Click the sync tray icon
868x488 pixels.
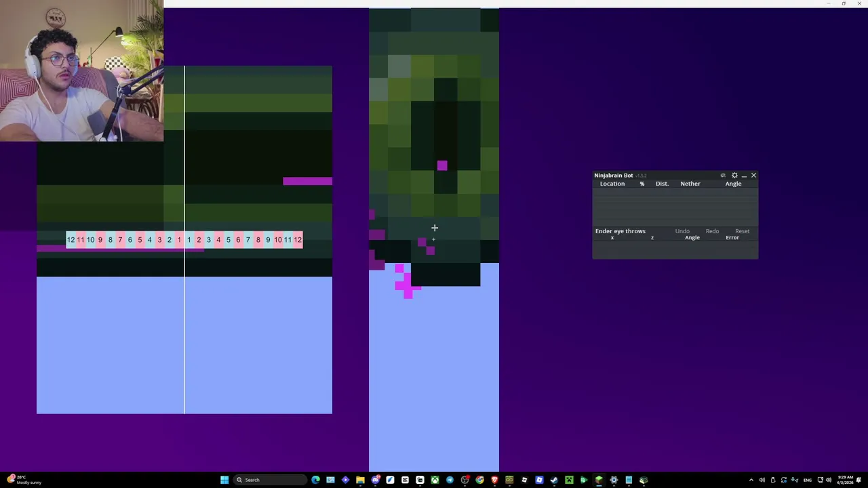(784, 480)
